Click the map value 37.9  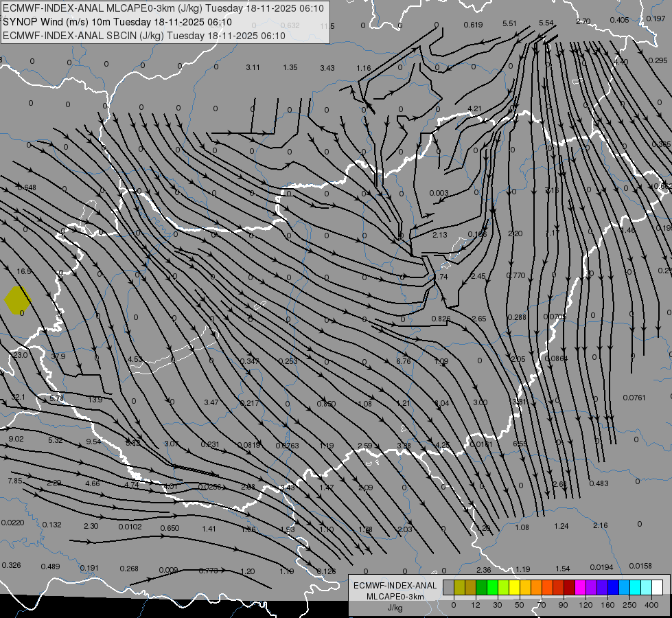point(58,356)
